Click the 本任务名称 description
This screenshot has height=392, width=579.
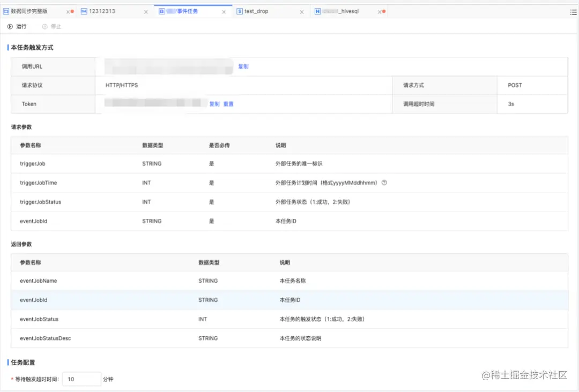pyautogui.click(x=293, y=281)
